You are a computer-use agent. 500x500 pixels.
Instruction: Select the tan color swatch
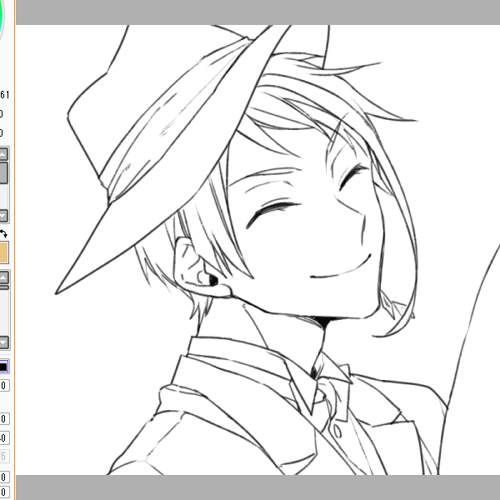(4, 253)
